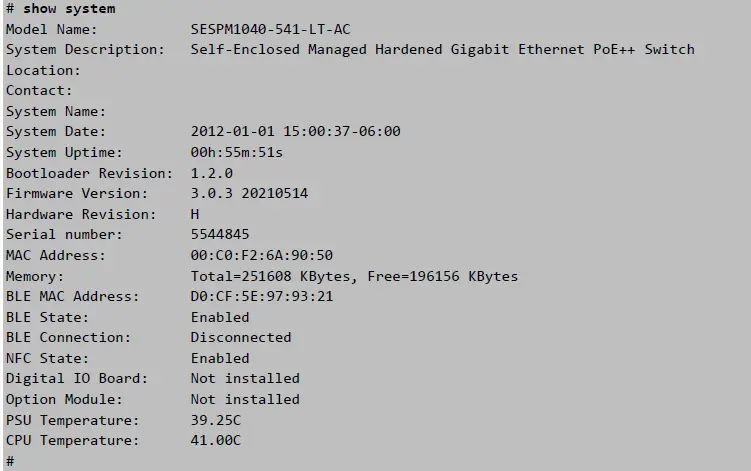Screen dimensions: 751x471
Task: Click the bootloader revision value 1.2.0
Action: [x=211, y=173]
